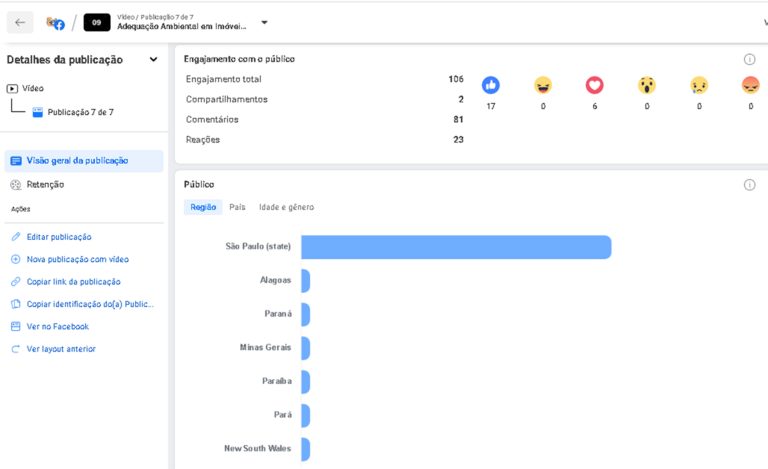Click the back arrow button
Viewport: 768px width, 469px height.
(20, 23)
